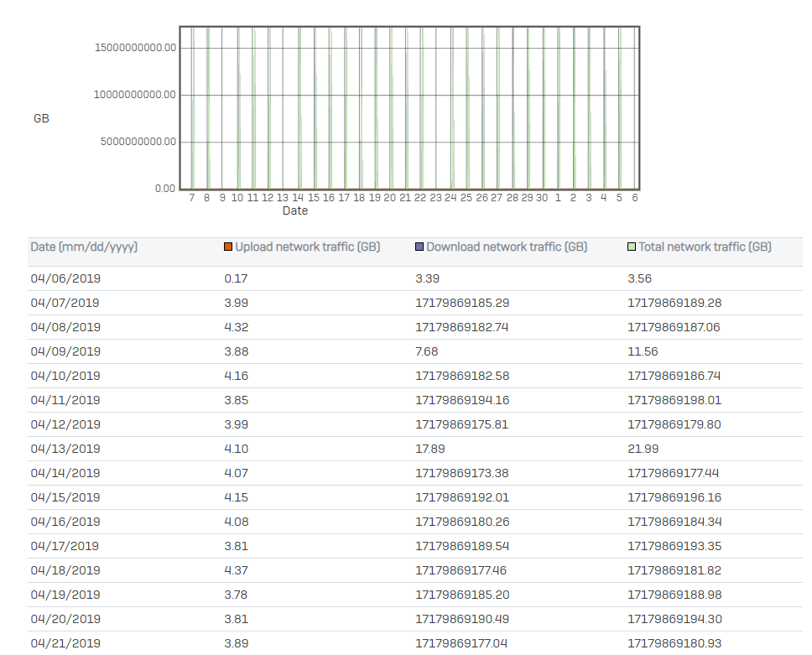Click the orange Upload network traffic swatch
Screen dimensions: 812x655
click(228, 247)
